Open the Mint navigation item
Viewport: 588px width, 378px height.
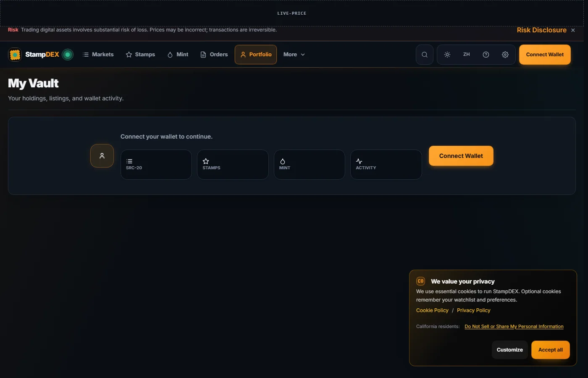point(178,55)
